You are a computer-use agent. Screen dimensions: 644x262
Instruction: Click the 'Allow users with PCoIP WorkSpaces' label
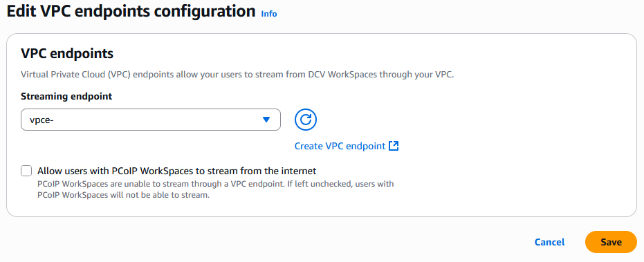coord(177,171)
